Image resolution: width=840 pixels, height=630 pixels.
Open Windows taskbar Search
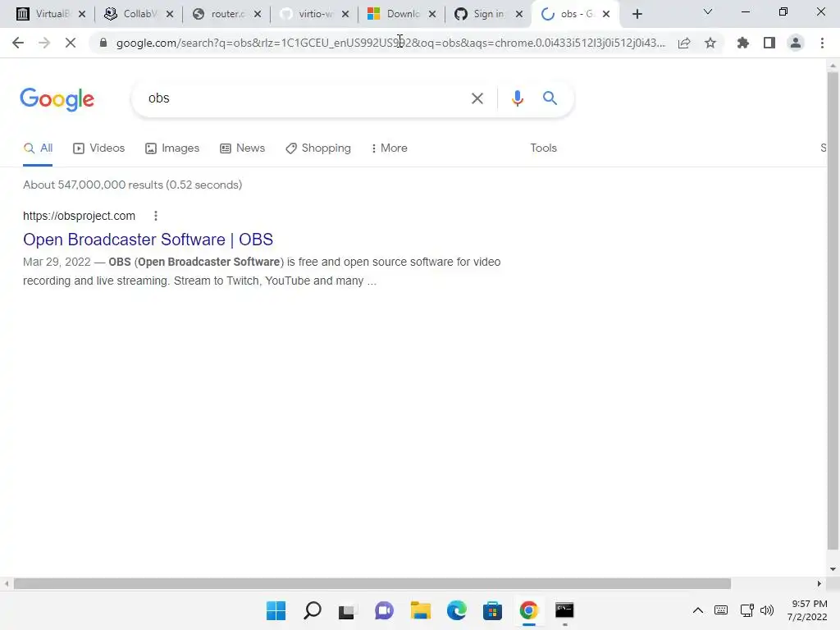click(313, 610)
